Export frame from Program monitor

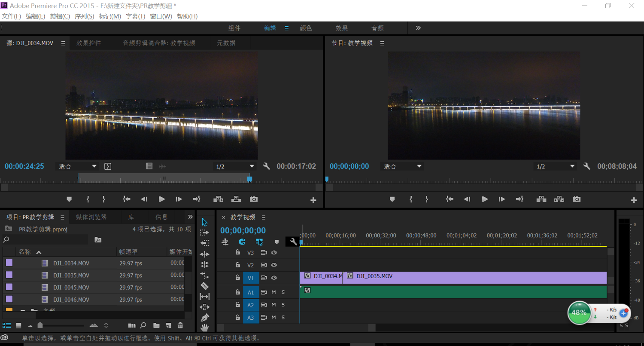(x=577, y=199)
